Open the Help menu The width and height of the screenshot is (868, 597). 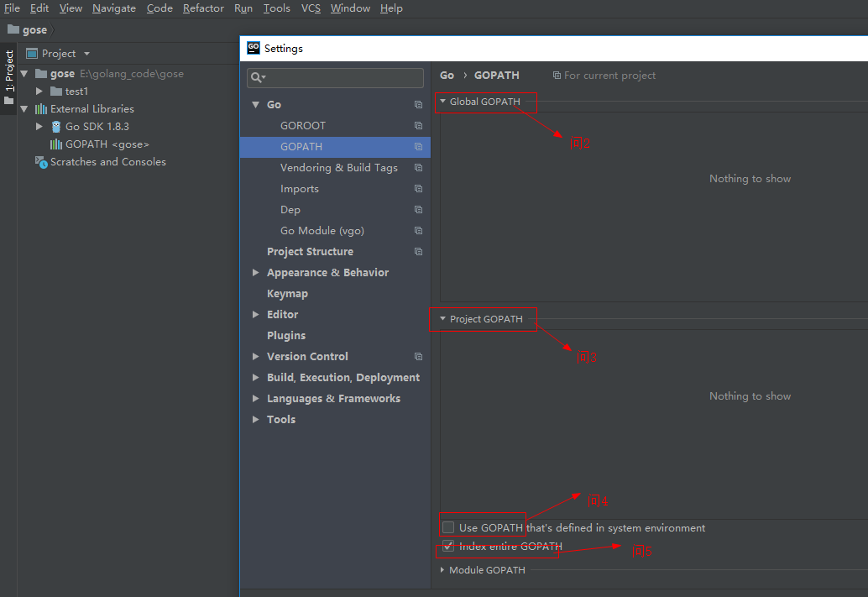tap(391, 8)
